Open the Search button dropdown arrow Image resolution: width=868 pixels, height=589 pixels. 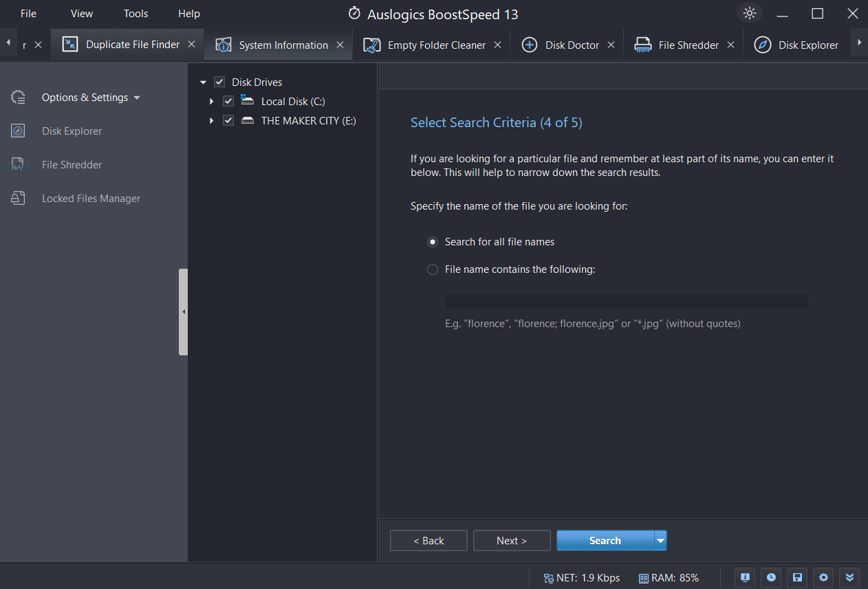[660, 541]
